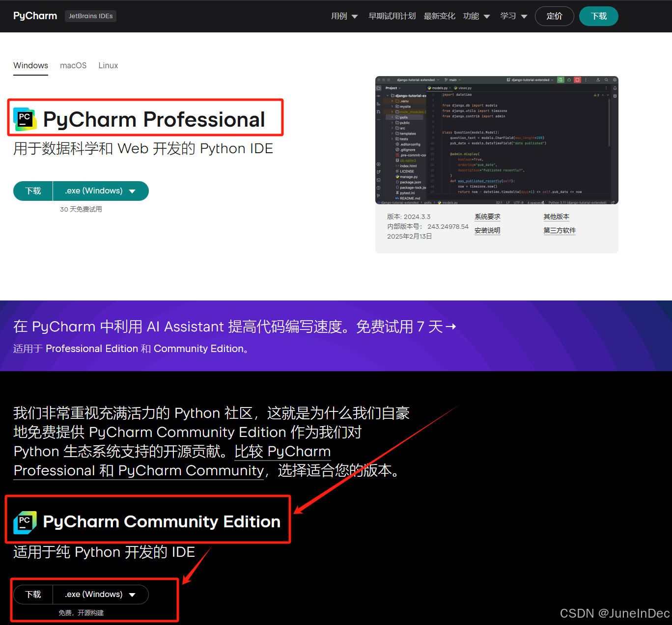Click the 定价 button in the header
The image size is (672, 625).
click(554, 16)
